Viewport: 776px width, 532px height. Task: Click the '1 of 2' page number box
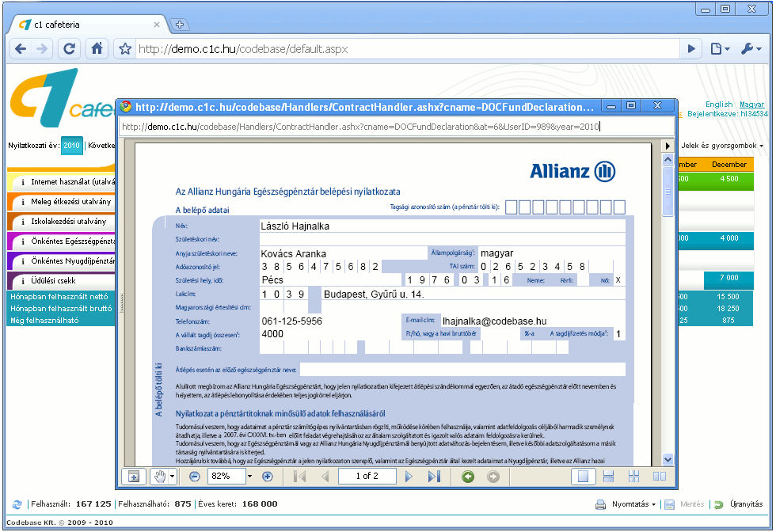pos(367,476)
